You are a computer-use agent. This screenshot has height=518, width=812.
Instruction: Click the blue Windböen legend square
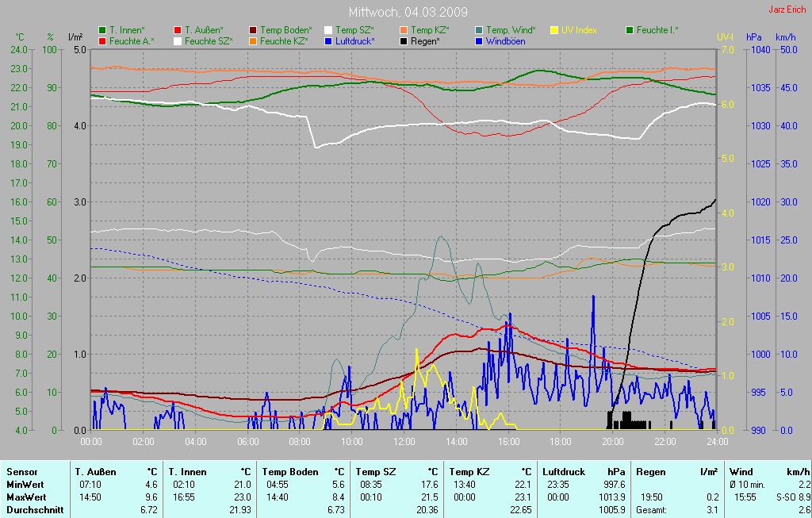(479, 40)
